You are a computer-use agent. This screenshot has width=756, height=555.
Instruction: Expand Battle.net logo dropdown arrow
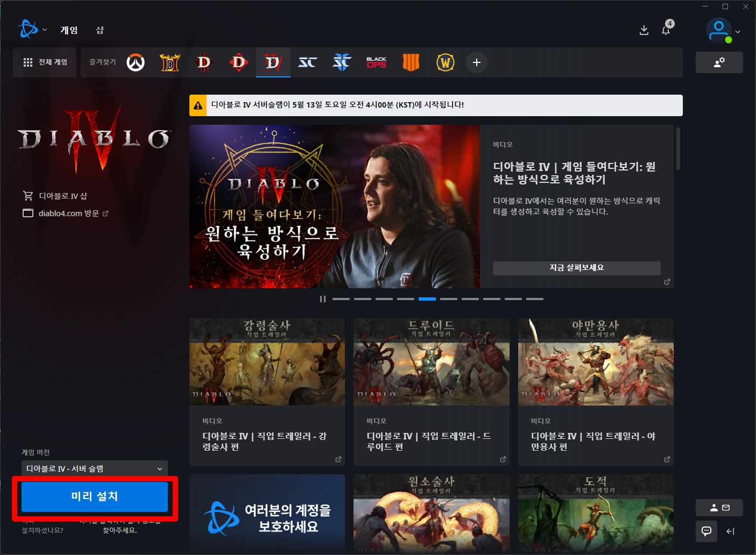pyautogui.click(x=45, y=30)
